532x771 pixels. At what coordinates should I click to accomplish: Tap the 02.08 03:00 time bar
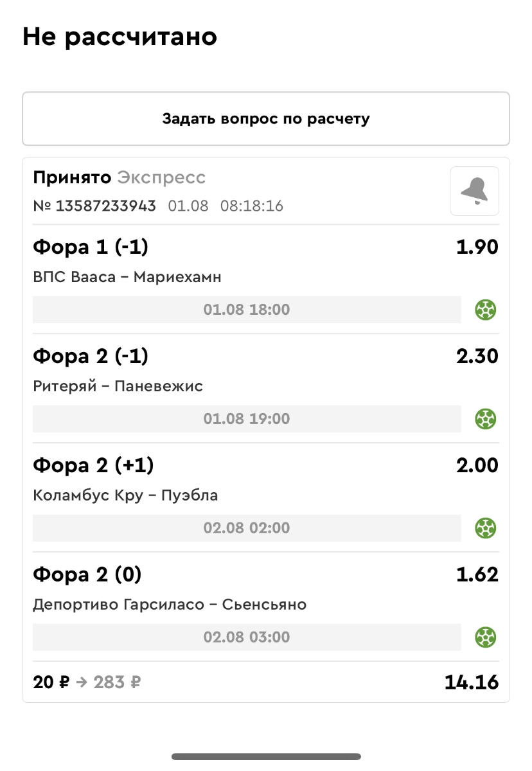[x=247, y=638]
